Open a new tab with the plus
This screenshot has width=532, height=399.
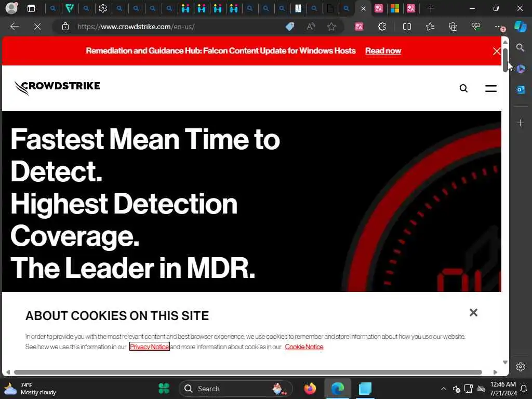(431, 8)
